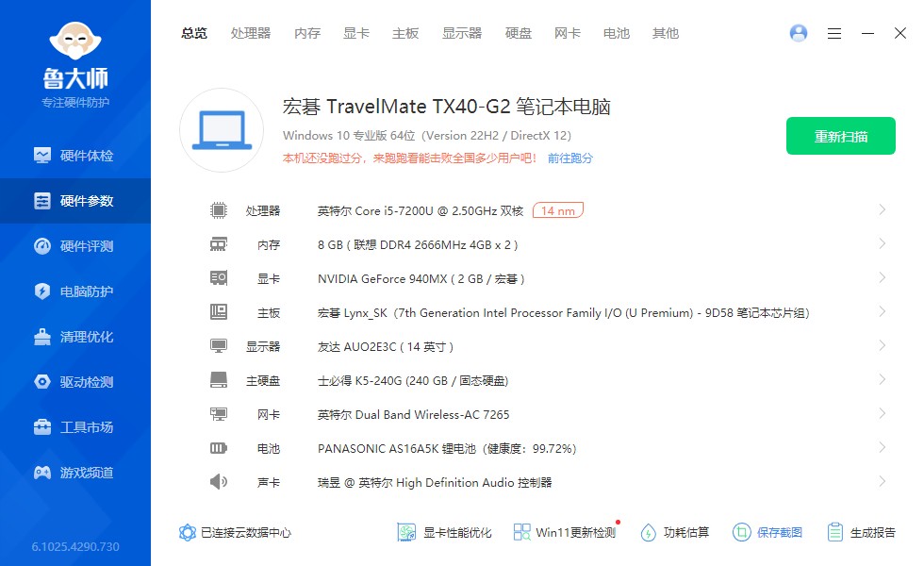Screen dimensions: 924x566
Task: Click 生成报告 label
Action: [x=873, y=532]
